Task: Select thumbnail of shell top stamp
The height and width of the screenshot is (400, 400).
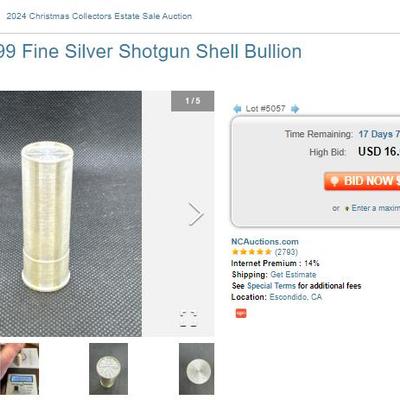Action: click(108, 369)
